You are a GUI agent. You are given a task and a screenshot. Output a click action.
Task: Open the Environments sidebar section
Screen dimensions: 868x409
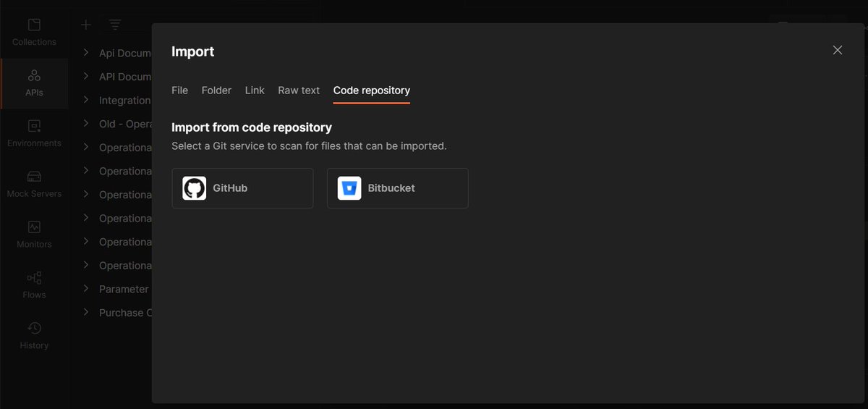coord(34,134)
